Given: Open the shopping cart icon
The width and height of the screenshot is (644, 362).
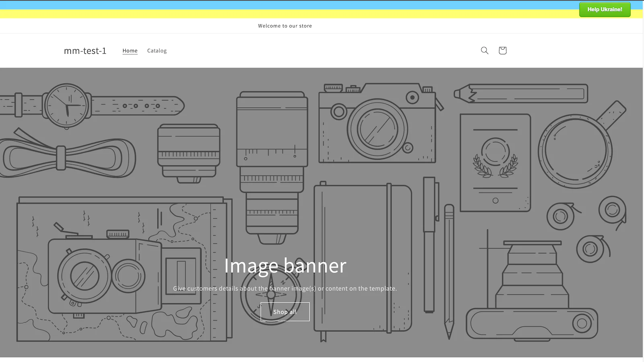Looking at the screenshot, I should 502,50.
